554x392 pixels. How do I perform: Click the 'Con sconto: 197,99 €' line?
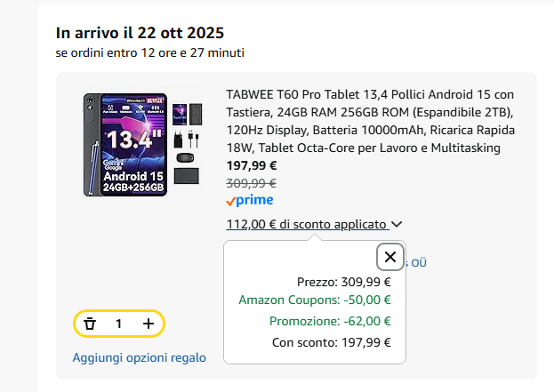(x=330, y=342)
